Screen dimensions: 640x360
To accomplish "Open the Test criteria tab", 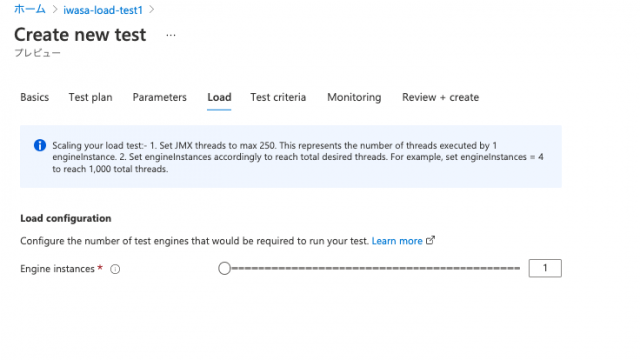I will [278, 97].
